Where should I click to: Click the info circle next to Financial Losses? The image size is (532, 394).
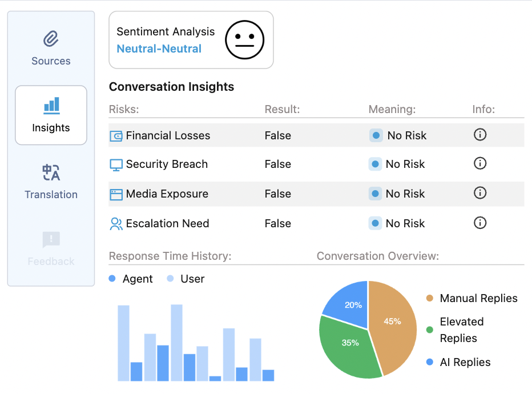479,135
